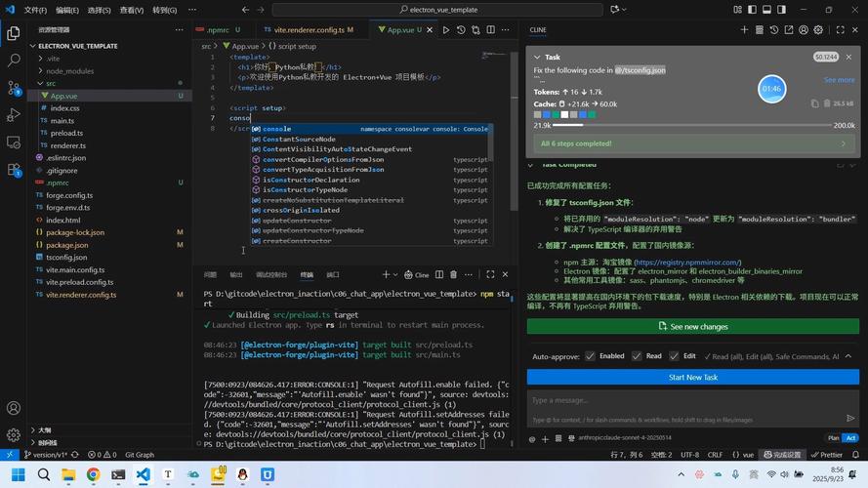Start a new Cline task with plus icon
Viewport: 868px width, 488px height.
(744, 30)
